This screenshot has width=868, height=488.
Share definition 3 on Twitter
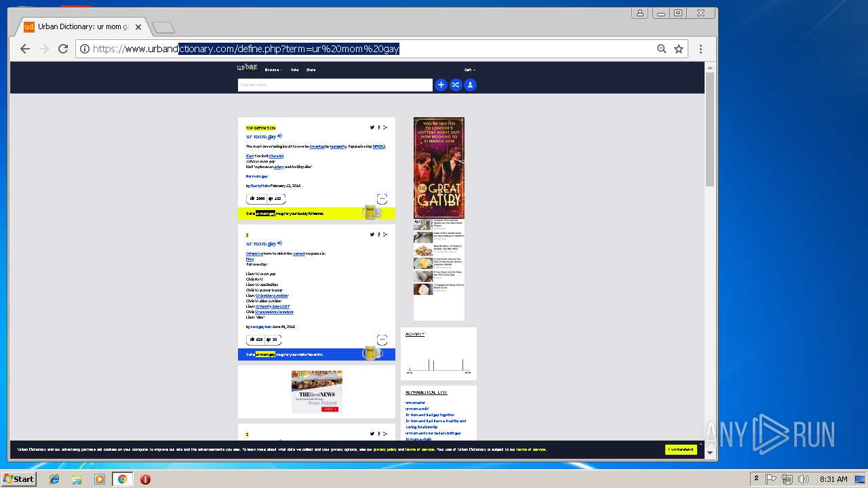click(372, 434)
